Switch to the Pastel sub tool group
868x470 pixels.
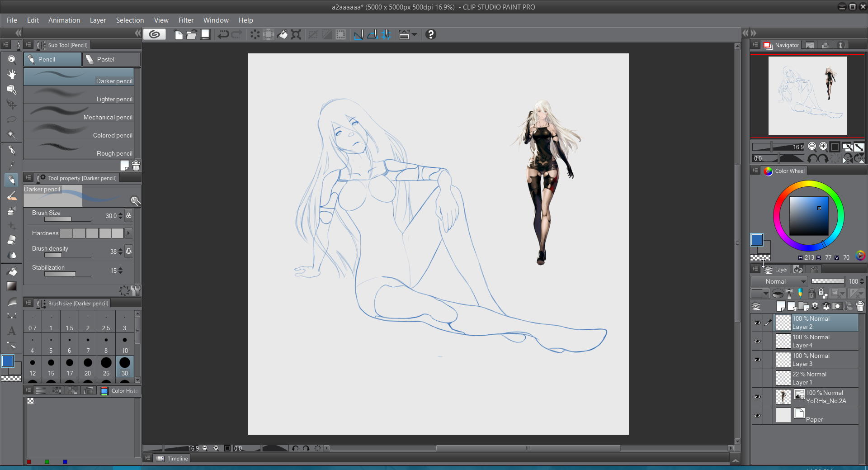(111, 59)
